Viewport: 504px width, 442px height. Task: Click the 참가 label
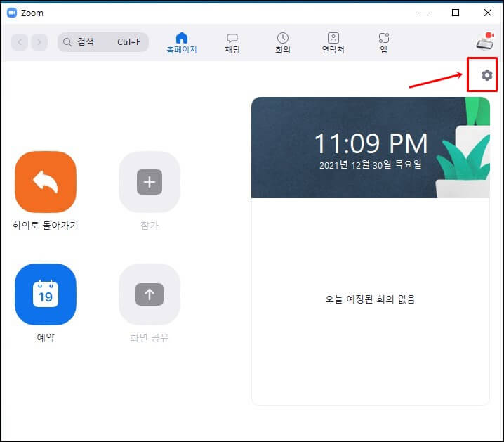(150, 225)
